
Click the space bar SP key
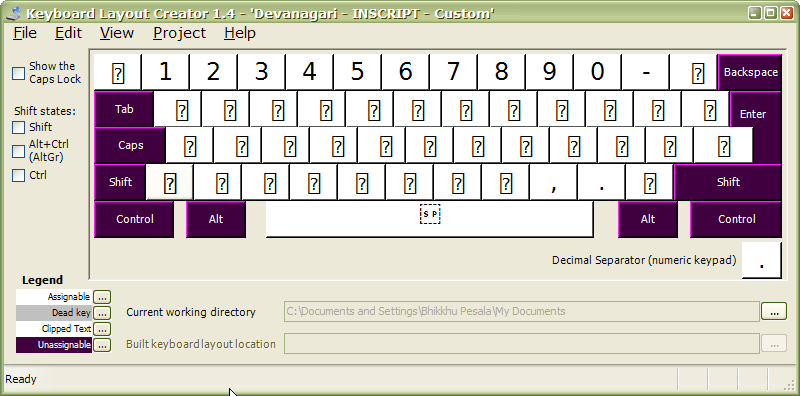[x=430, y=219]
